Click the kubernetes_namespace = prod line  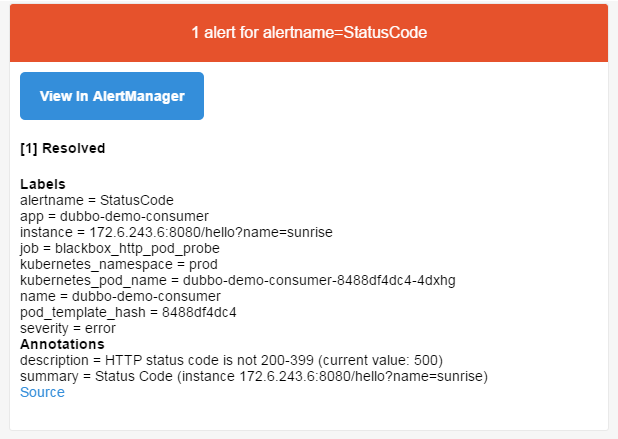click(x=119, y=264)
